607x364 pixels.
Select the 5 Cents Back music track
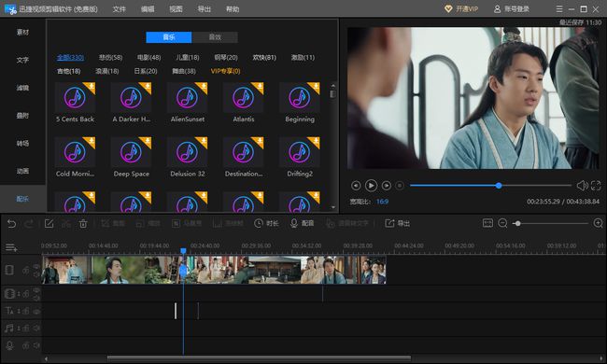(x=75, y=103)
